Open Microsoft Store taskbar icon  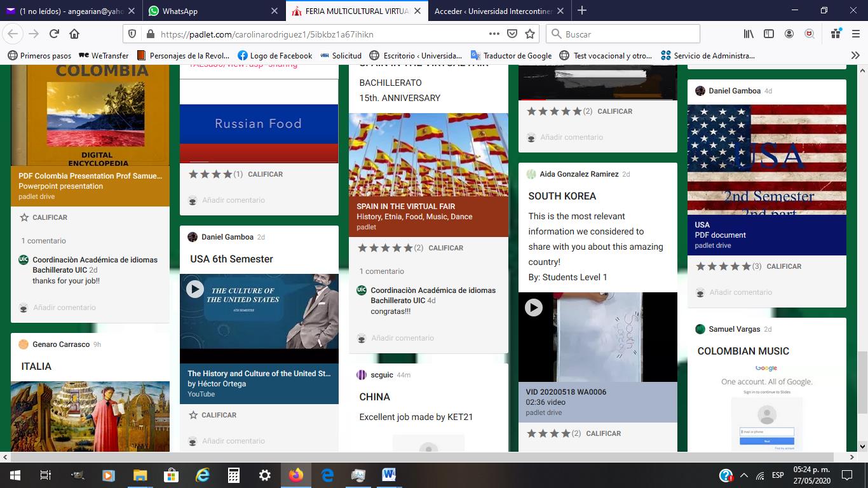[x=171, y=475]
